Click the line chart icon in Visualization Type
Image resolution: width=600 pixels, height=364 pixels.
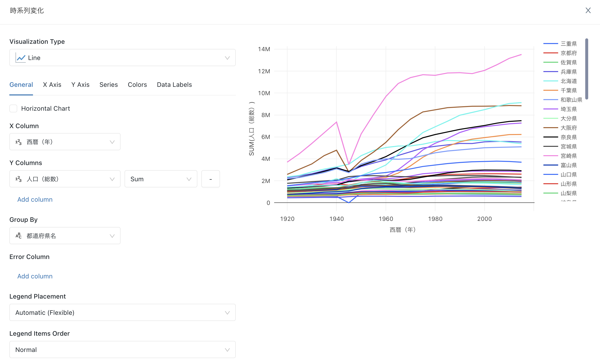coord(21,58)
